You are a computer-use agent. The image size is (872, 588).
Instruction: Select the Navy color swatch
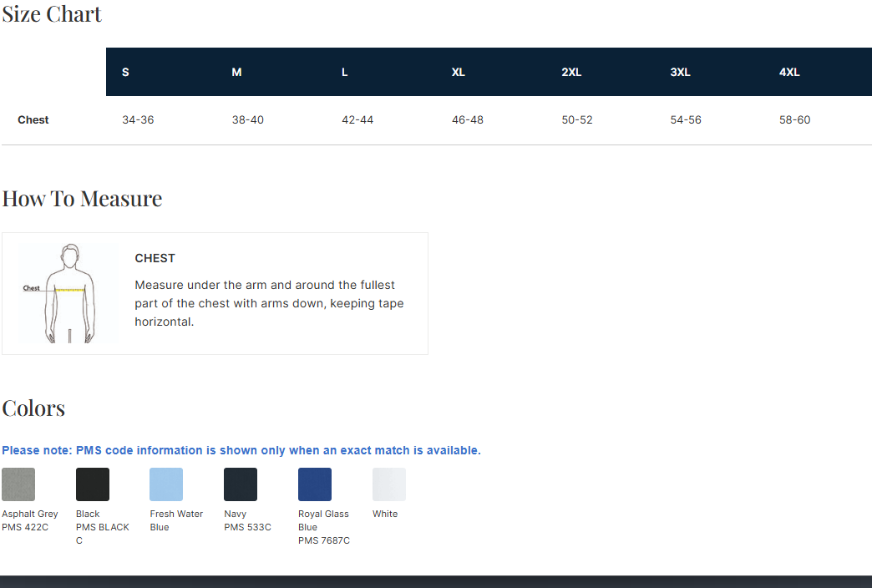(x=241, y=484)
